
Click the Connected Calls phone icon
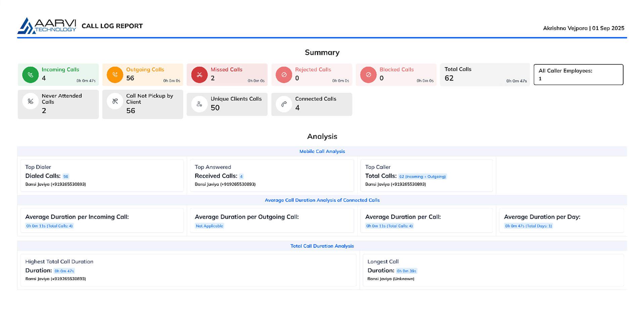click(284, 104)
